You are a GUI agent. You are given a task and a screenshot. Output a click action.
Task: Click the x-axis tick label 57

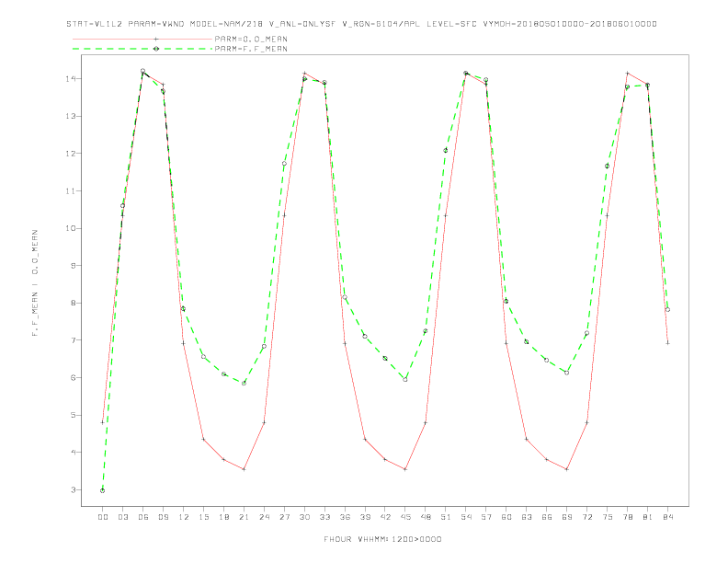click(486, 517)
